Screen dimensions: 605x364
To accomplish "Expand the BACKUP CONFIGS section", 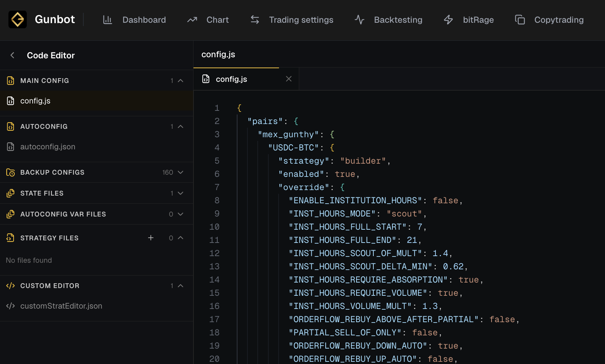I will [x=181, y=172].
